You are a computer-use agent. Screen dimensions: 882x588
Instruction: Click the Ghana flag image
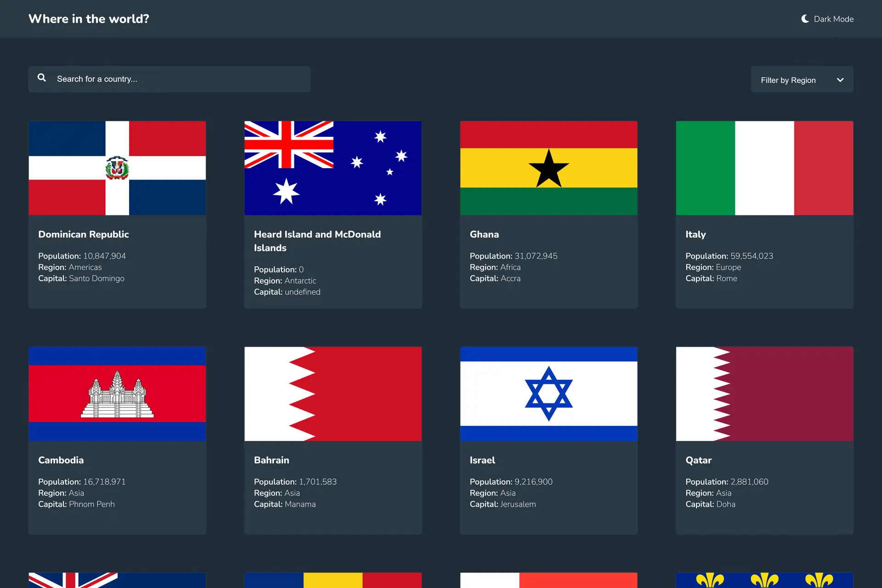[548, 168]
